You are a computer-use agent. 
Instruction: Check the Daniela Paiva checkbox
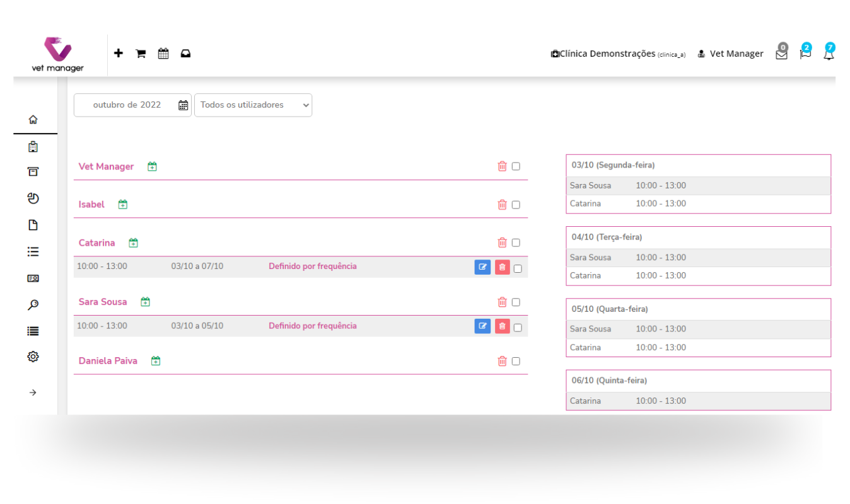tap(516, 361)
